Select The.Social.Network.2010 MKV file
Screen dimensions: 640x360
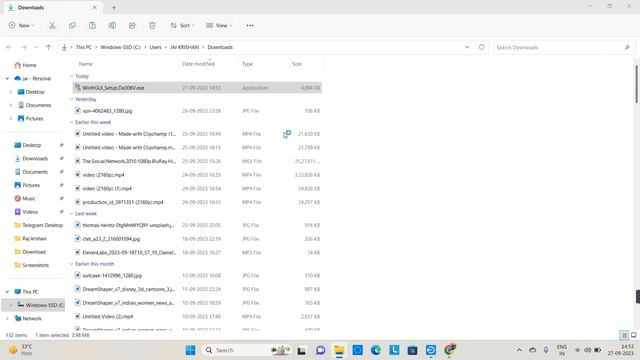[x=197, y=161]
